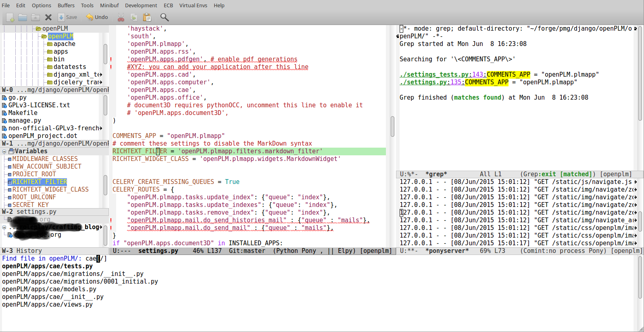The image size is (644, 332).
Task: Select RICHTEXT_FILTER in the methods tree
Action: [40, 182]
